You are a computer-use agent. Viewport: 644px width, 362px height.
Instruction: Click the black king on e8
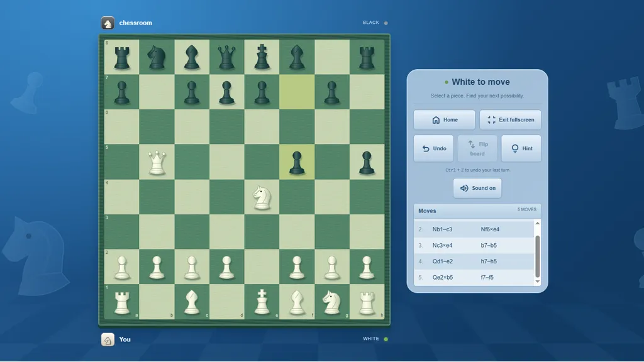click(262, 57)
